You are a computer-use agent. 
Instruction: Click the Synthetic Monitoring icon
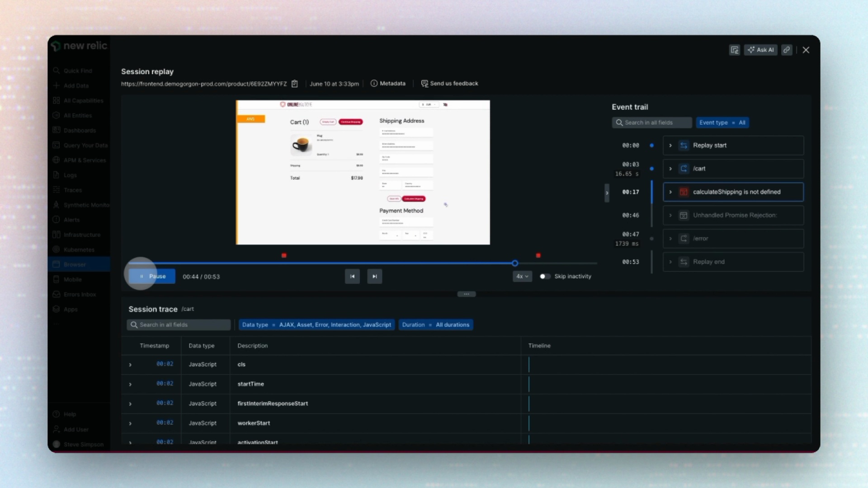coord(56,205)
